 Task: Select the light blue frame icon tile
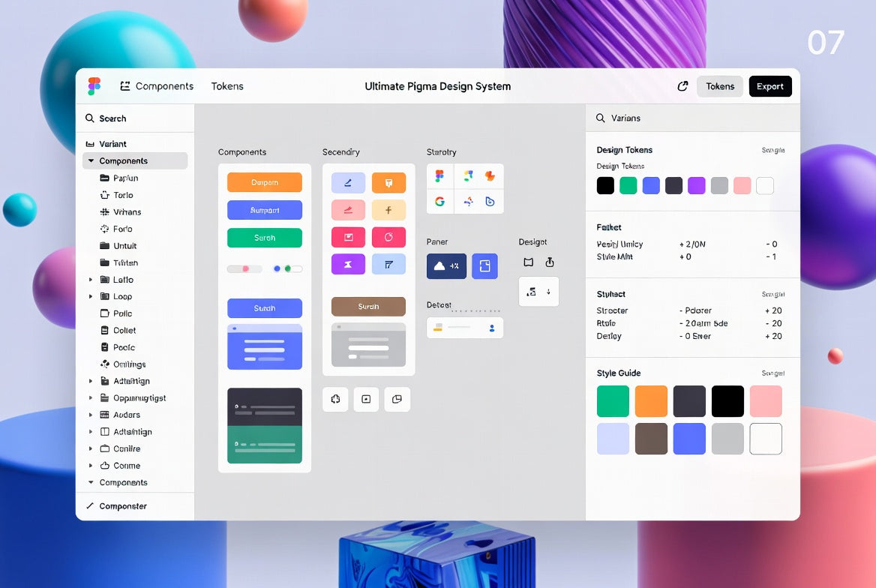(388, 265)
